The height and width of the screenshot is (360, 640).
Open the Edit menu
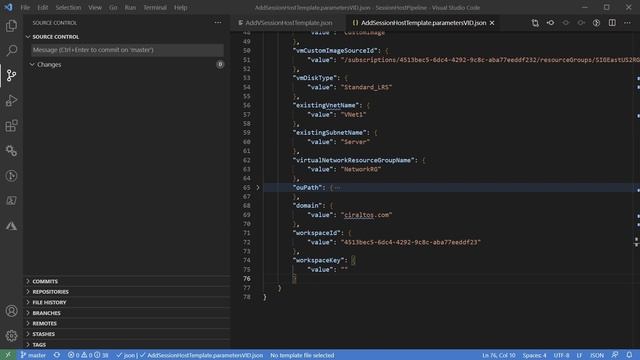(43, 7)
